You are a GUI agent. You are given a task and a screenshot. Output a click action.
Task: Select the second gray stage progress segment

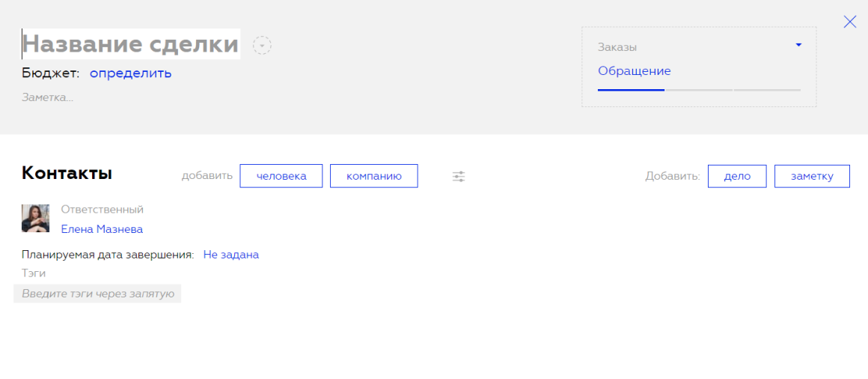(699, 90)
